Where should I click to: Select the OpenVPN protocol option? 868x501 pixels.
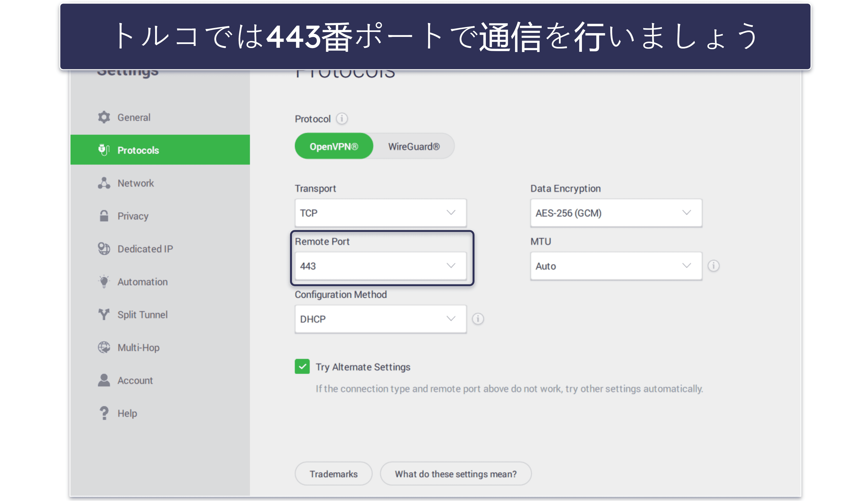pyautogui.click(x=334, y=146)
